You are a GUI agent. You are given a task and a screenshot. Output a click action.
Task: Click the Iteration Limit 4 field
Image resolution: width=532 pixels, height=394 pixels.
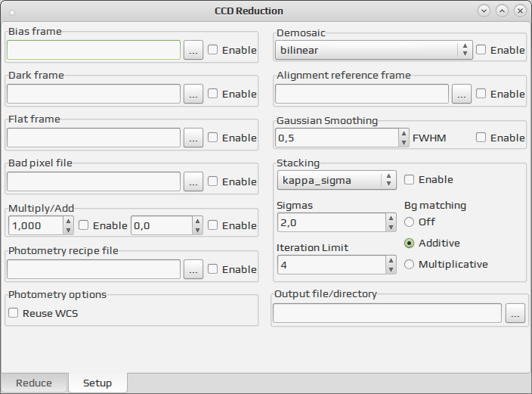[x=332, y=265]
